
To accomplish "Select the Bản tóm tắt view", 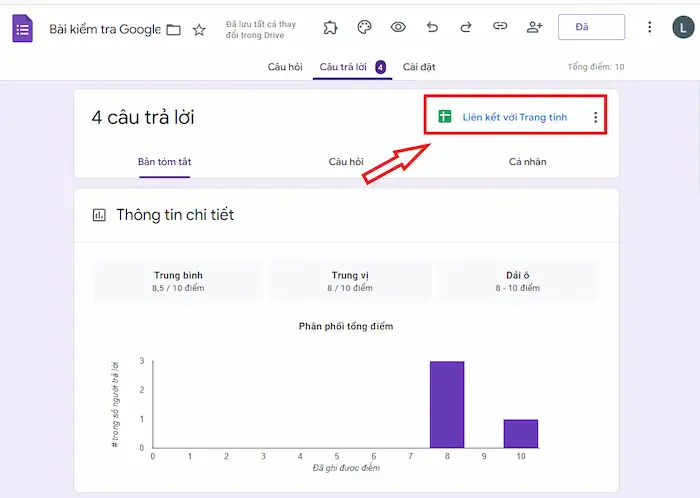I will (164, 161).
